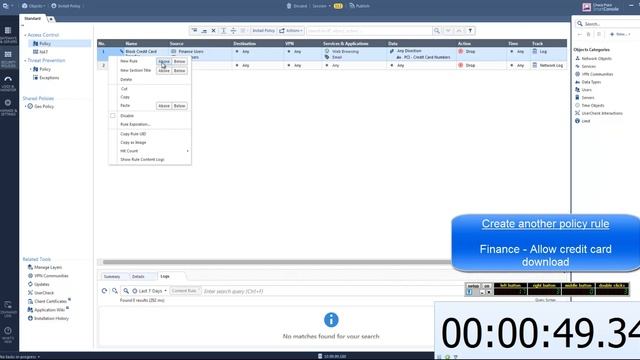Switch to the Logs tab
The image size is (640, 360).
[x=165, y=276]
